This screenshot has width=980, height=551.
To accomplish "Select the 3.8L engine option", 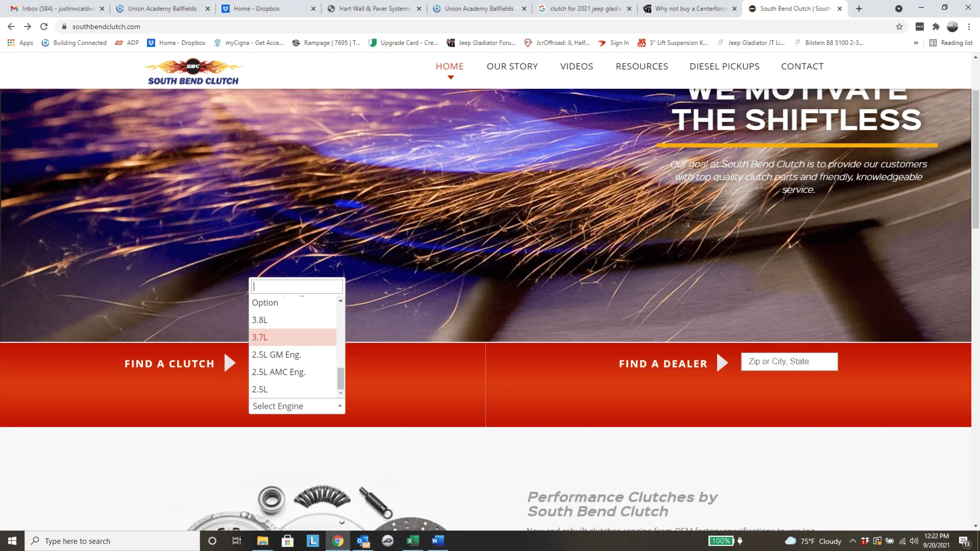I will pos(292,320).
